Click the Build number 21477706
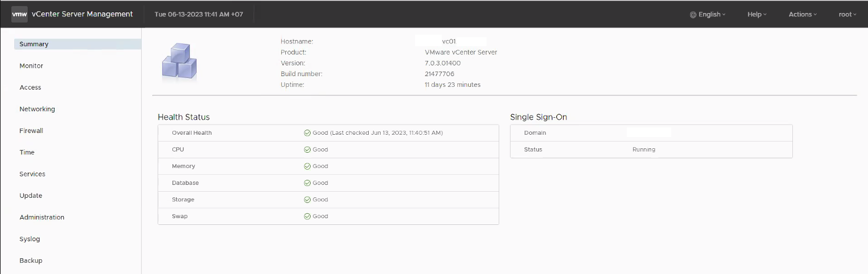Viewport: 868px width, 274px height. [439, 74]
